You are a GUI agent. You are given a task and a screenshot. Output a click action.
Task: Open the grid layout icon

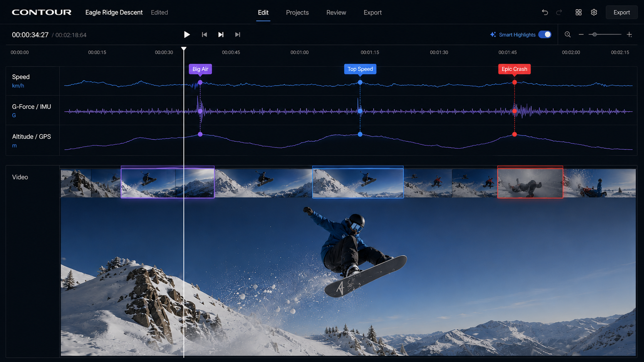coord(579,12)
